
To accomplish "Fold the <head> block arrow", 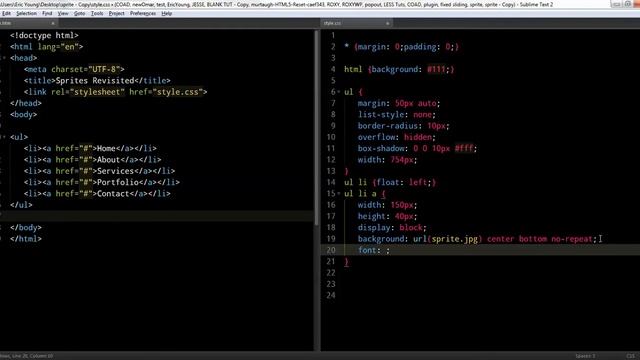I will click(x=4, y=58).
